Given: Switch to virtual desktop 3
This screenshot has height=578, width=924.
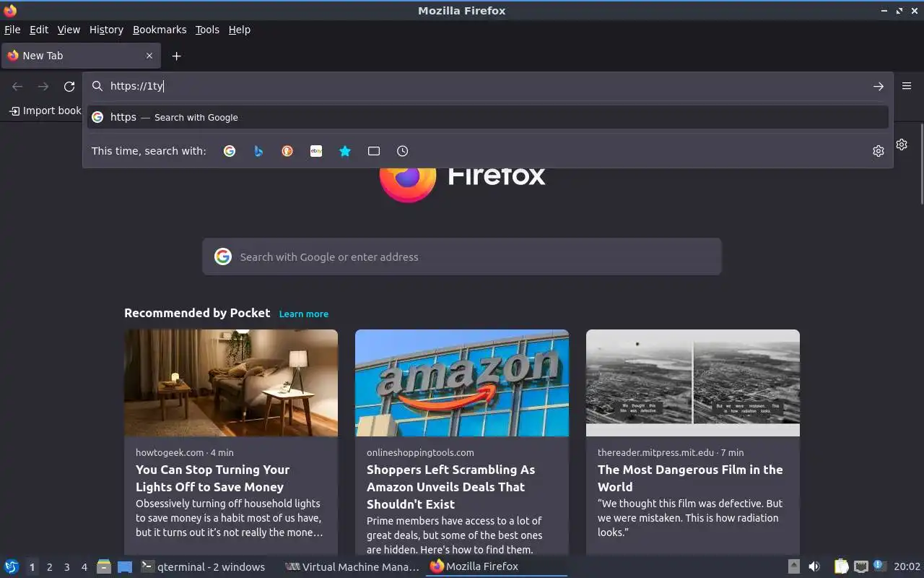Looking at the screenshot, I should click(x=66, y=567).
